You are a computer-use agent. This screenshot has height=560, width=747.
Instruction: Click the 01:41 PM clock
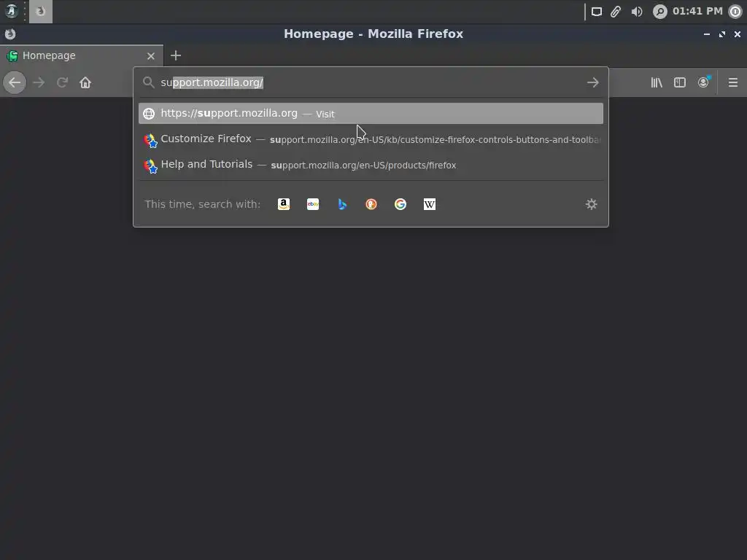[697, 11]
